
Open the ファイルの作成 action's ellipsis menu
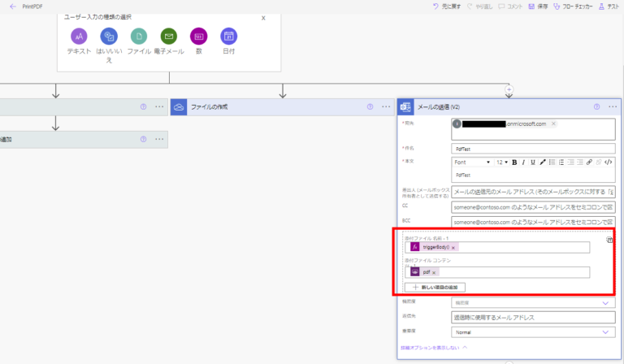click(386, 106)
